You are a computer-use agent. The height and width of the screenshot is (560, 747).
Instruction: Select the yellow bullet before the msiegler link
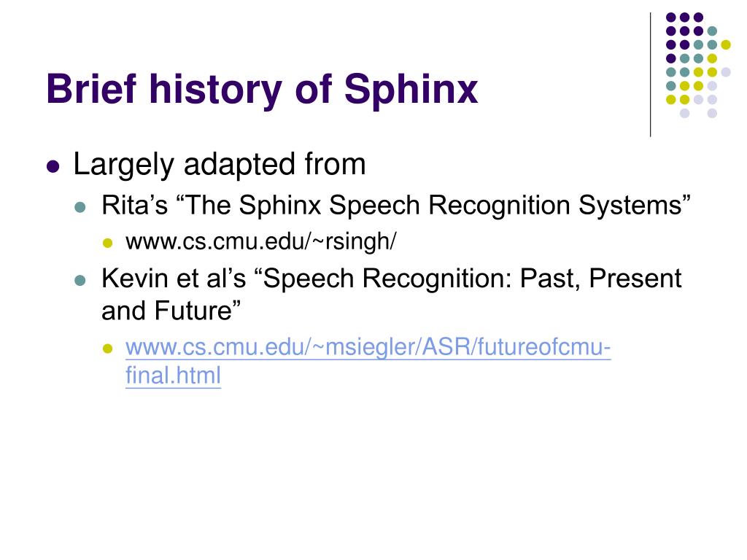pos(108,349)
